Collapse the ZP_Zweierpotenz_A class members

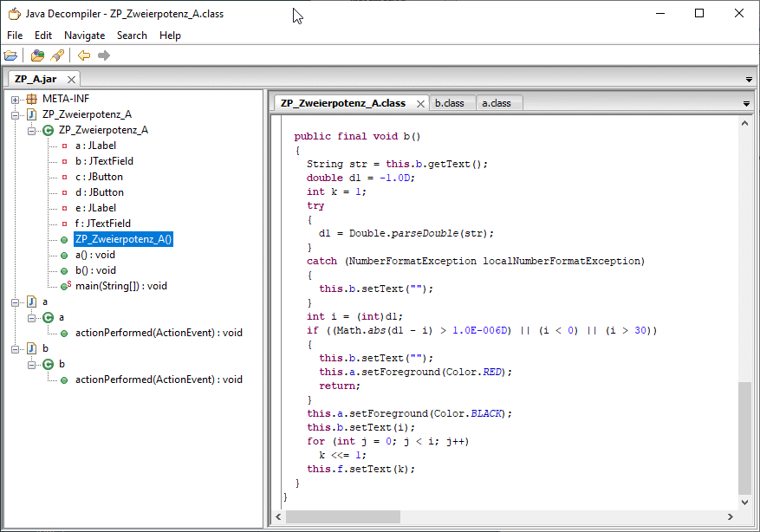(31, 131)
